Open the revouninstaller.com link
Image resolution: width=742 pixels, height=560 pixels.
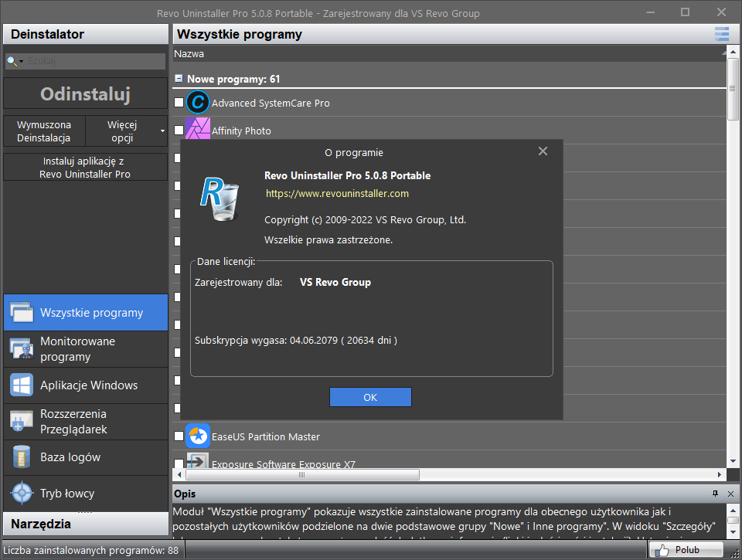(338, 193)
